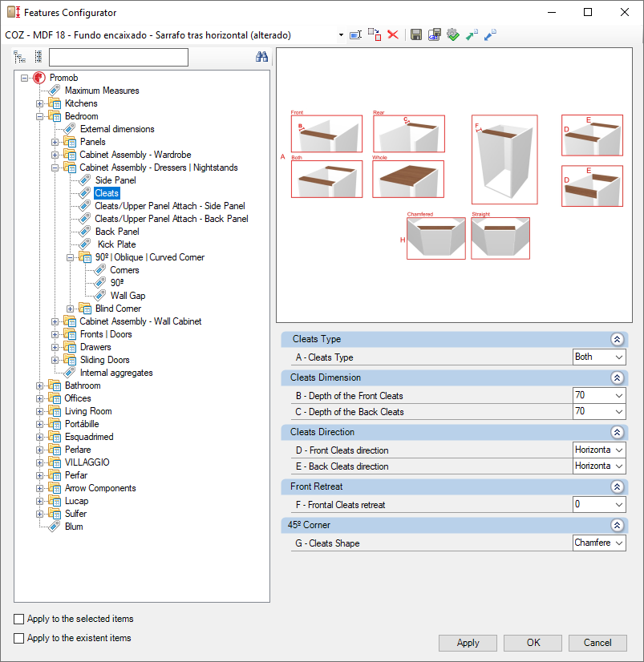Expand the Blind Corner tree folder
Viewport: 644px width, 662px height.
click(x=70, y=309)
